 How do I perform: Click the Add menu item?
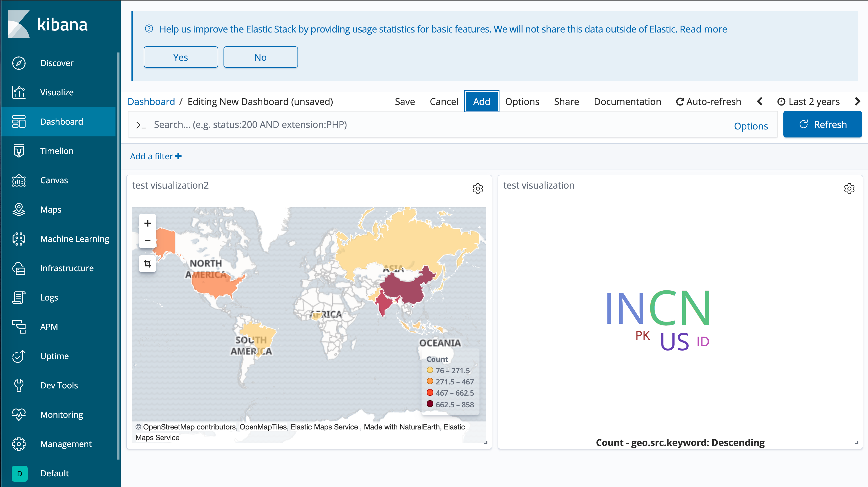[x=481, y=102]
